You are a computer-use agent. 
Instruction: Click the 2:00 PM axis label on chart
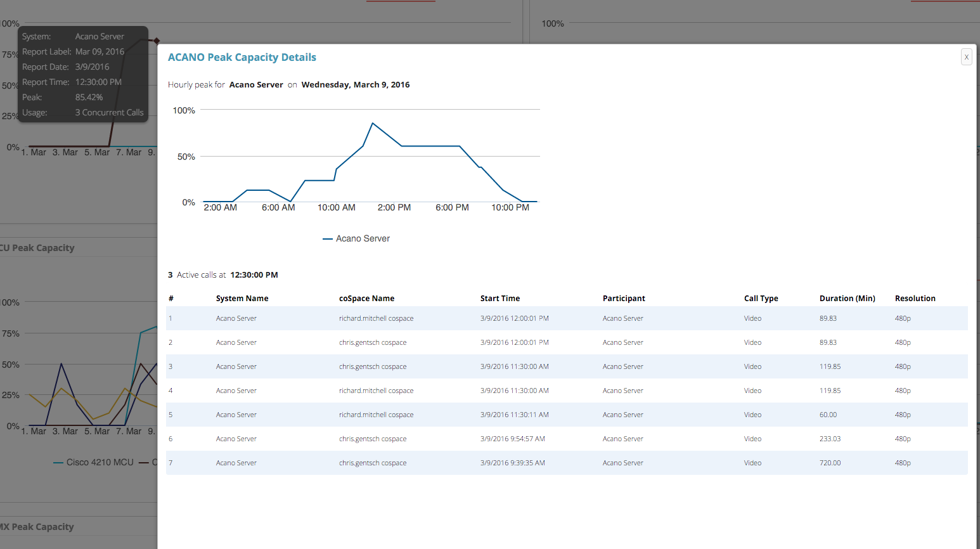pos(394,207)
